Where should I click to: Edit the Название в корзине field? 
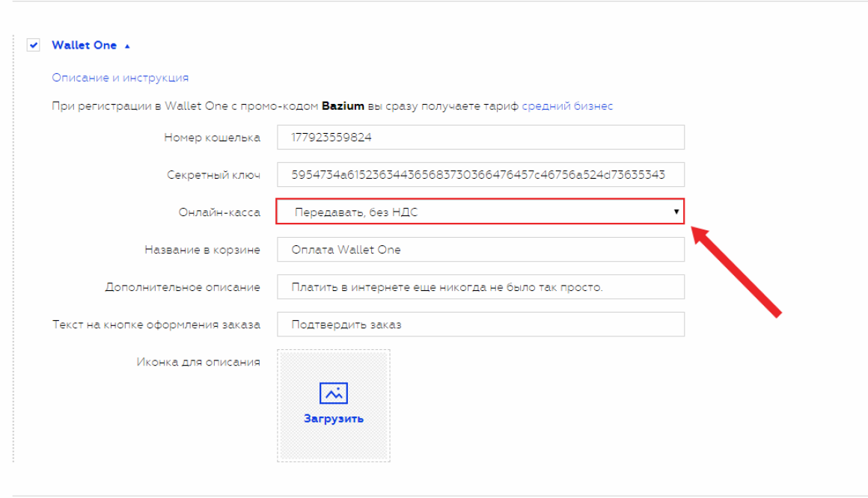coord(480,250)
